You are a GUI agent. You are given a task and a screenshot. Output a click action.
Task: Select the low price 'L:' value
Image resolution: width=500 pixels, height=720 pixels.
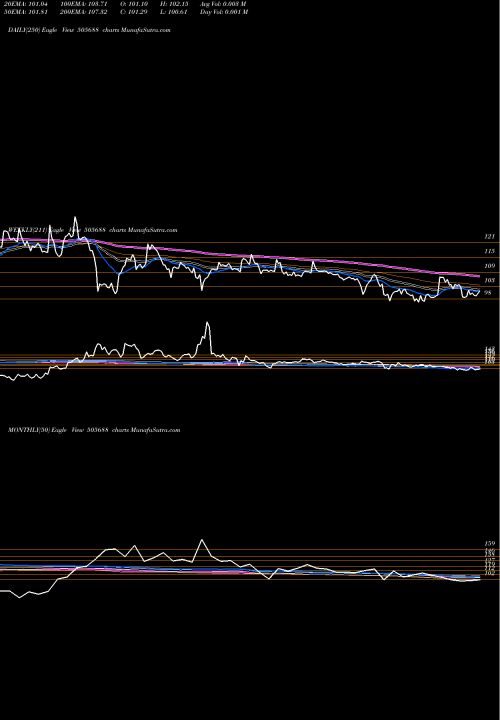click(x=174, y=12)
